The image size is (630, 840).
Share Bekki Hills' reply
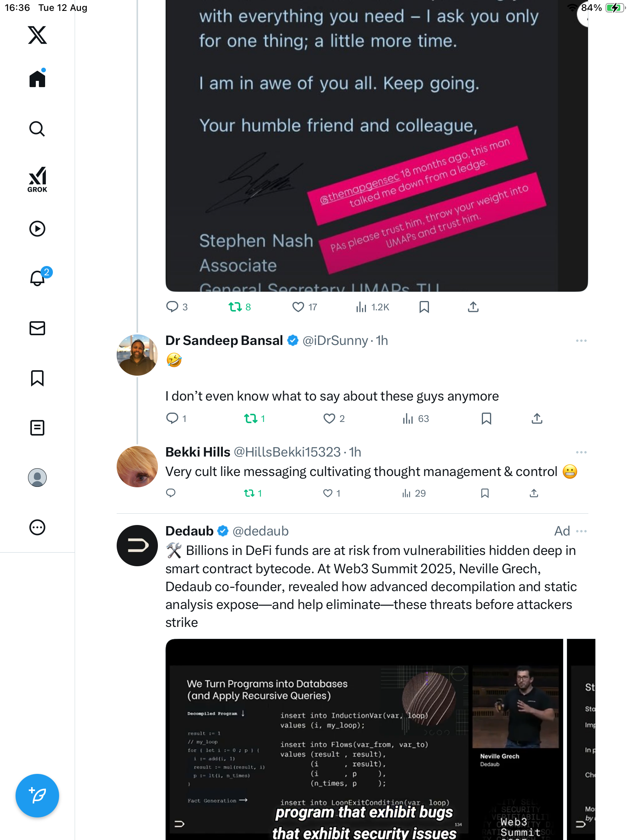click(x=534, y=493)
